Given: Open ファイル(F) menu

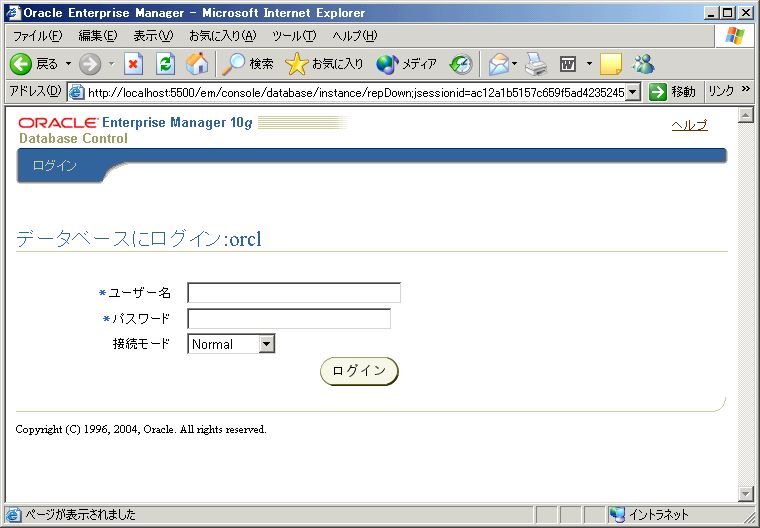Looking at the screenshot, I should (37, 36).
